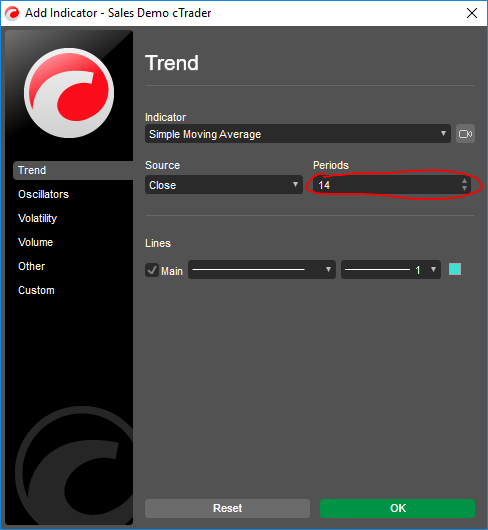
Task: Click the video tutorial camera icon
Action: coord(465,134)
